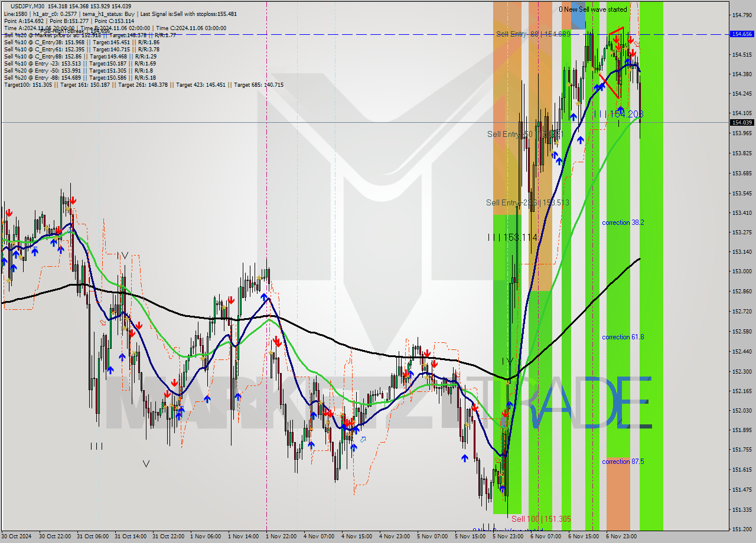
Task: Click the 'Sell %10 @ C_Entry88: 152.86' line
Action: tap(80, 56)
